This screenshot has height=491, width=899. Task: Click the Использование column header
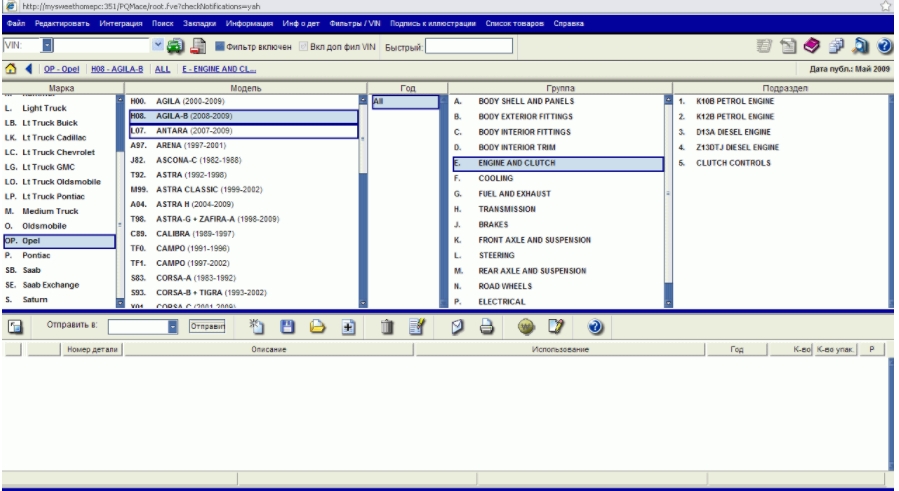click(560, 349)
